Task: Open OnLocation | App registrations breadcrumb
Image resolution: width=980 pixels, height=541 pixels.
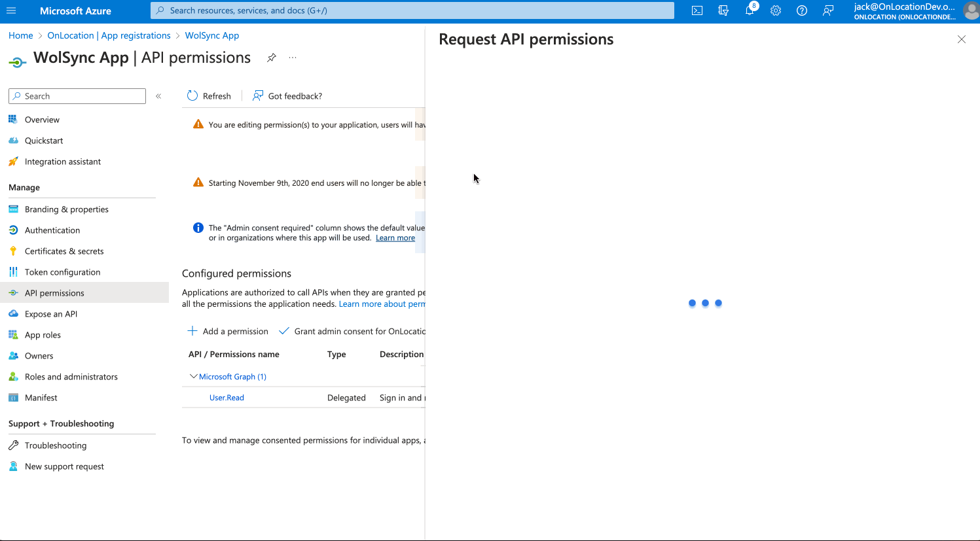Action: (109, 35)
